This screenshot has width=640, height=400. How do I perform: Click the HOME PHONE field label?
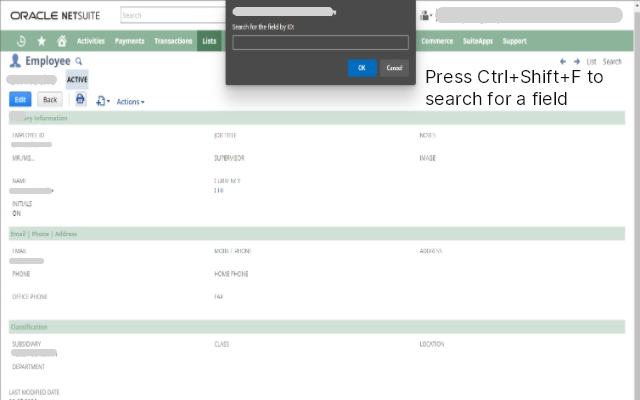coord(231,274)
